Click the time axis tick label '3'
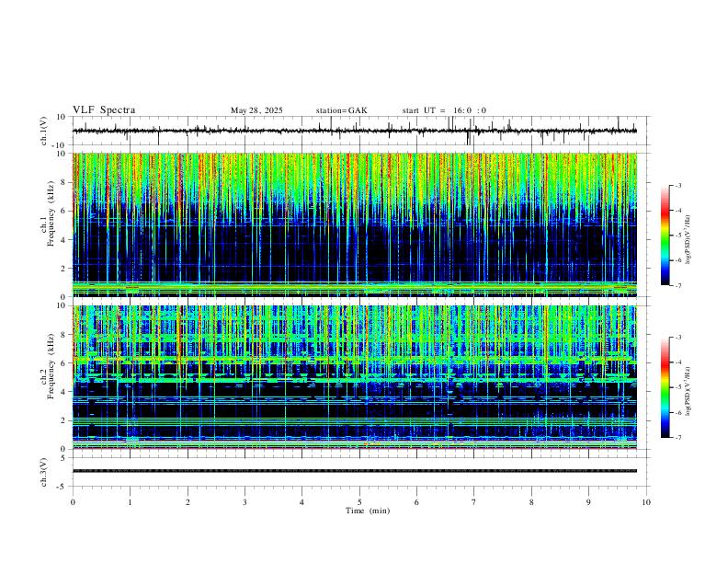Image resolution: width=728 pixels, height=563 pixels. click(245, 502)
